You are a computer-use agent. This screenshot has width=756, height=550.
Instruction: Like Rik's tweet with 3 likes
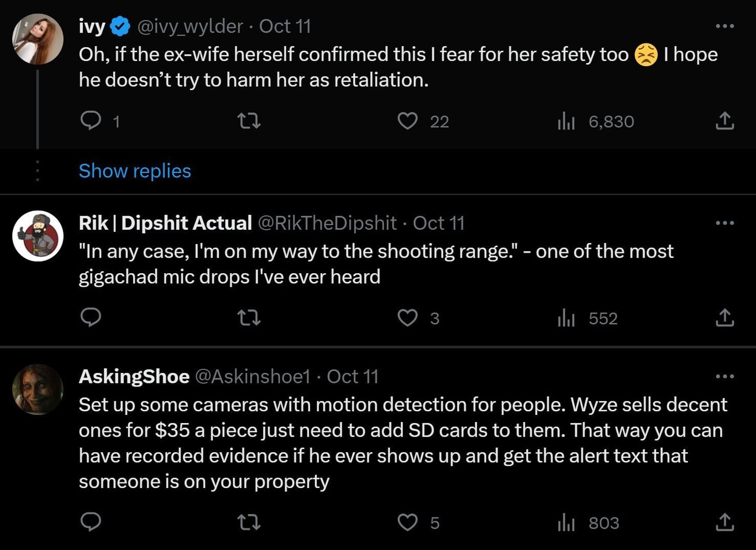point(408,318)
